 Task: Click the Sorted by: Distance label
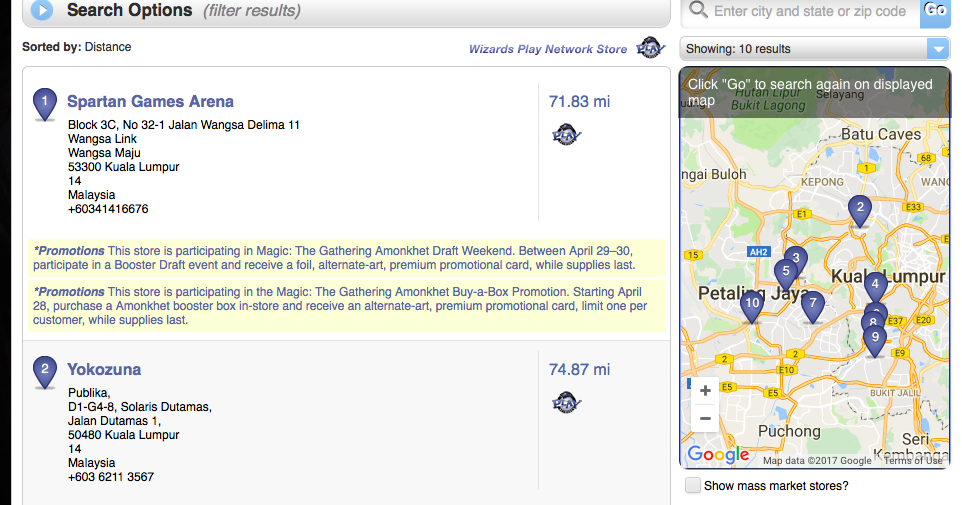click(x=77, y=47)
